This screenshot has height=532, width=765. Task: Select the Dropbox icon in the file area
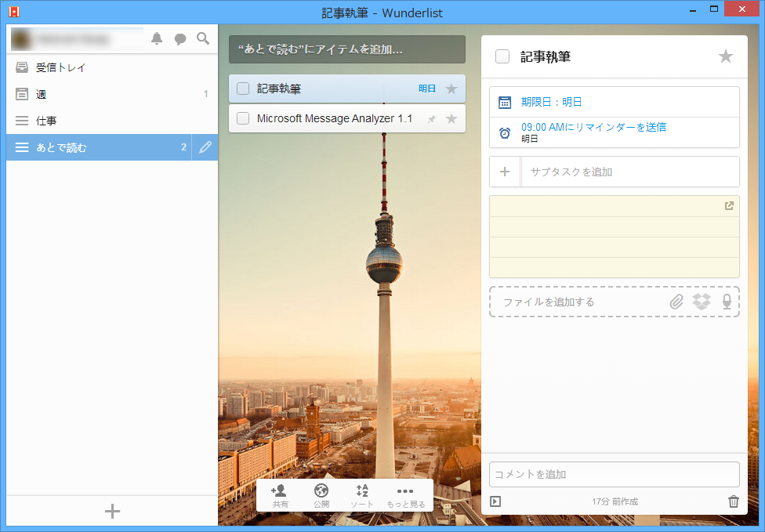point(702,301)
